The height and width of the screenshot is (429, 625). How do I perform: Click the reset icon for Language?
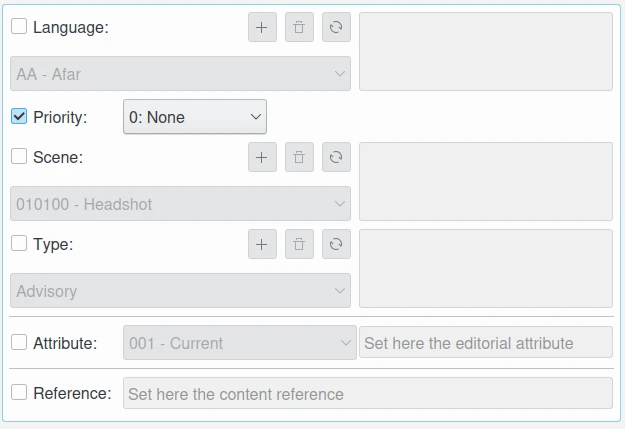336,28
